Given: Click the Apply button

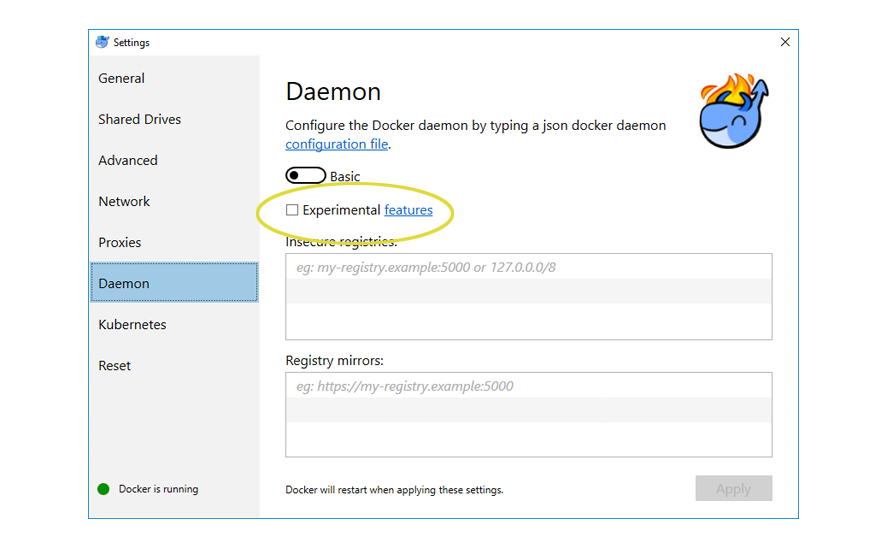Looking at the screenshot, I should (x=734, y=488).
